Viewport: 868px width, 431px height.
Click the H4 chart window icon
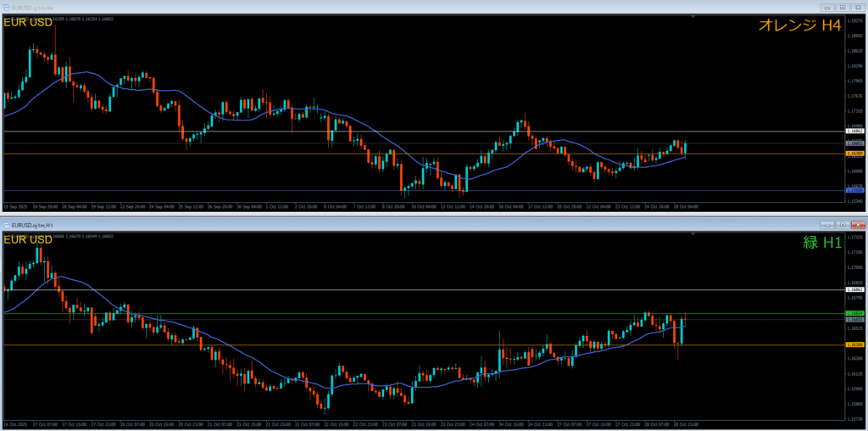(7, 7)
